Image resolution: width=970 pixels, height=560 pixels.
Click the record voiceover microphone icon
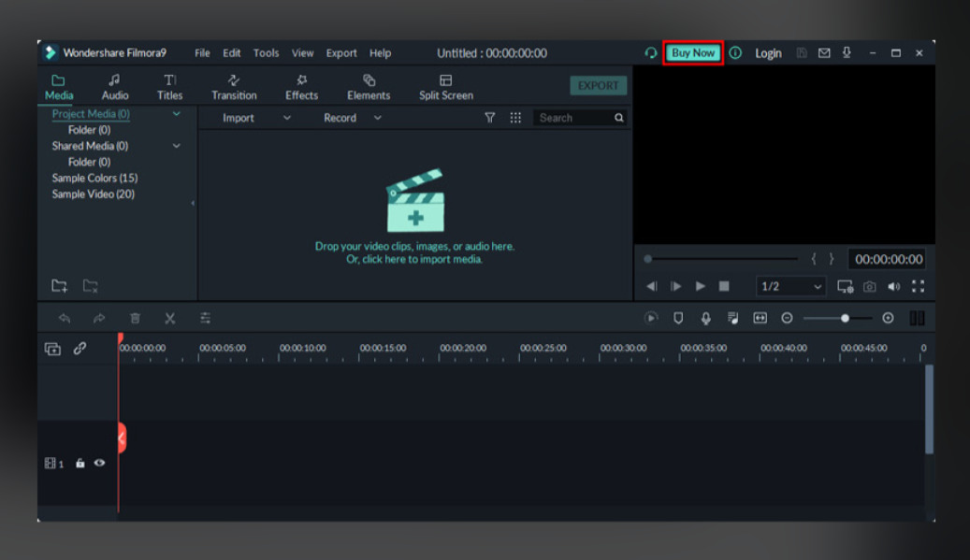(x=706, y=319)
